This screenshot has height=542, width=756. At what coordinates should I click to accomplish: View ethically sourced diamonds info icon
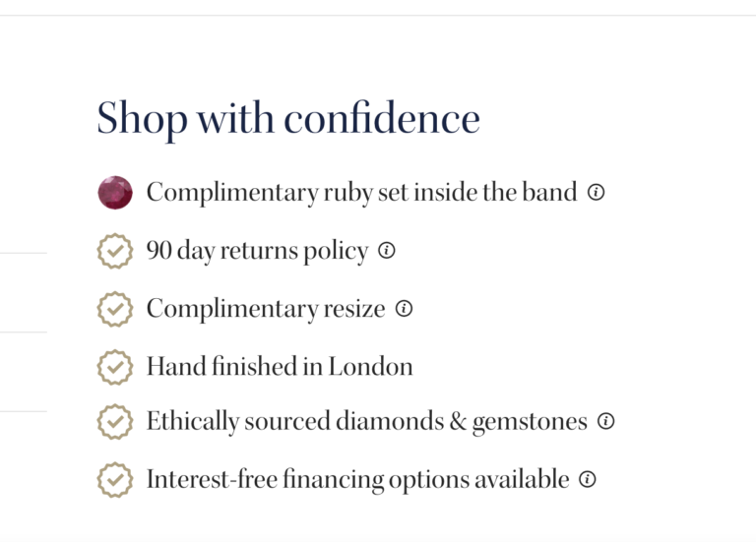[605, 422]
